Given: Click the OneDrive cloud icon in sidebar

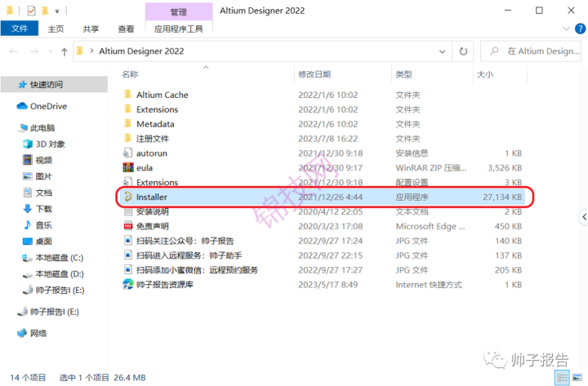Looking at the screenshot, I should click(22, 106).
